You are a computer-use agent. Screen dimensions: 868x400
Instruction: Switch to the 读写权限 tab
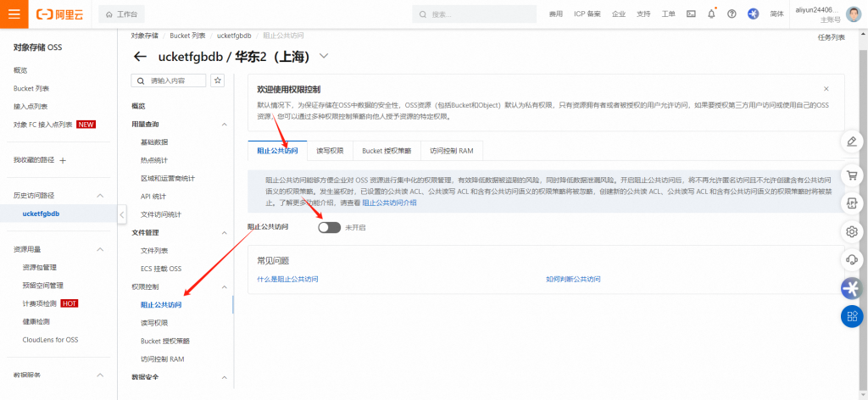(330, 151)
